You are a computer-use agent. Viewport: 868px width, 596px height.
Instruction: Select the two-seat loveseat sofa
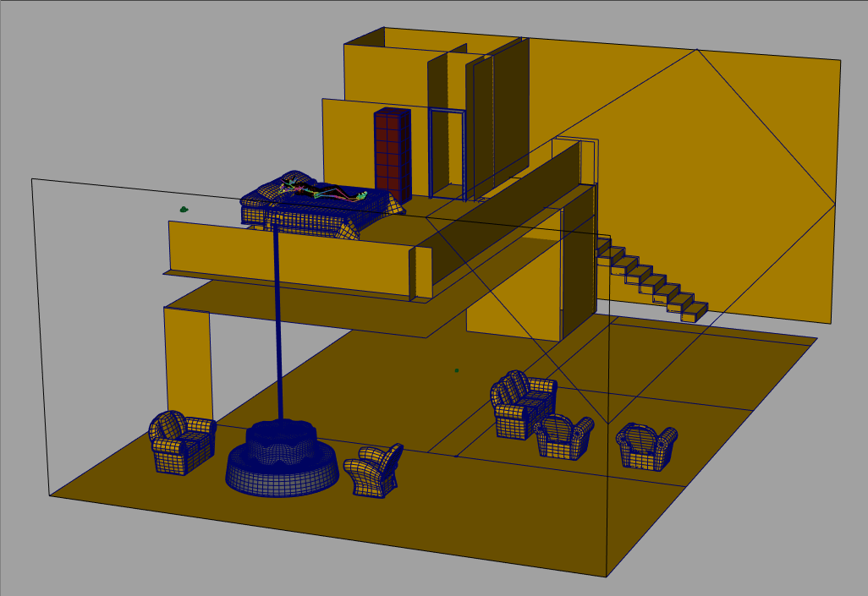[523, 404]
